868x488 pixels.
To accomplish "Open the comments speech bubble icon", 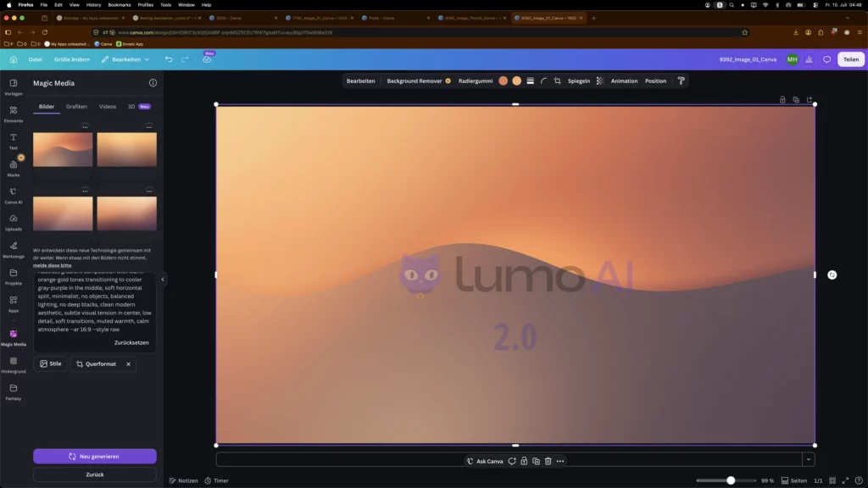I will tap(826, 59).
